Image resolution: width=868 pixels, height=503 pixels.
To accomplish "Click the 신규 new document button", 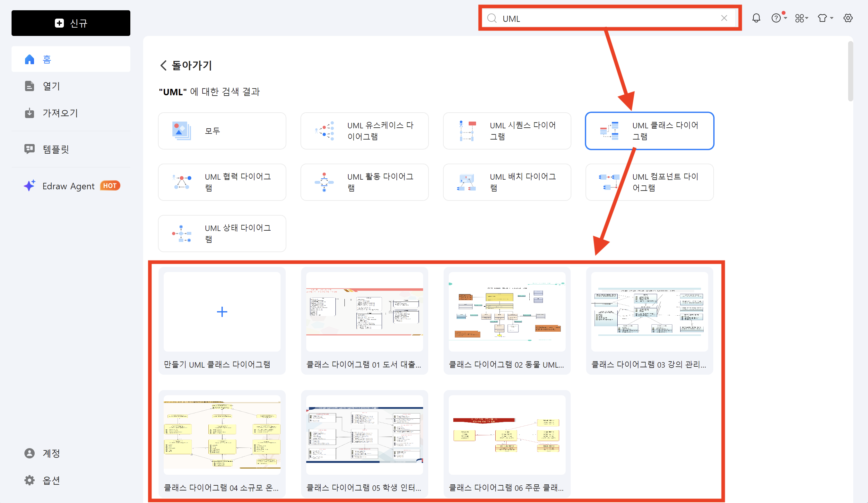I will pyautogui.click(x=71, y=23).
